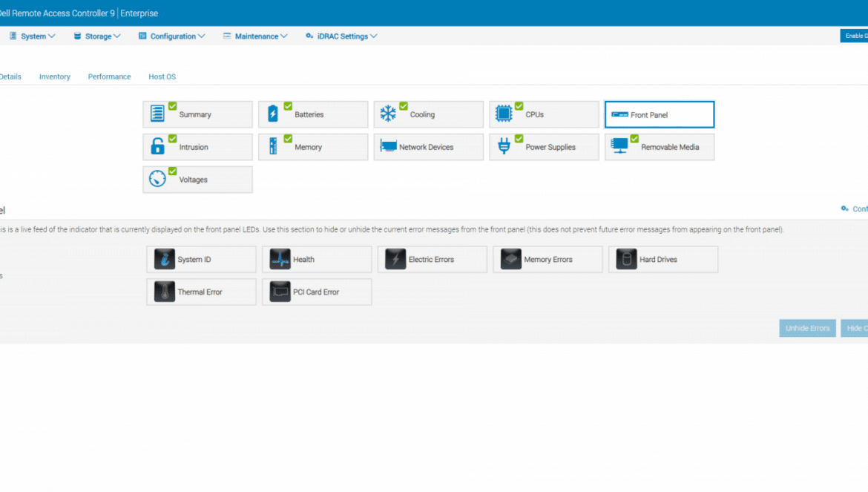Click the Batteries icon
The height and width of the screenshot is (492, 868).
[273, 114]
